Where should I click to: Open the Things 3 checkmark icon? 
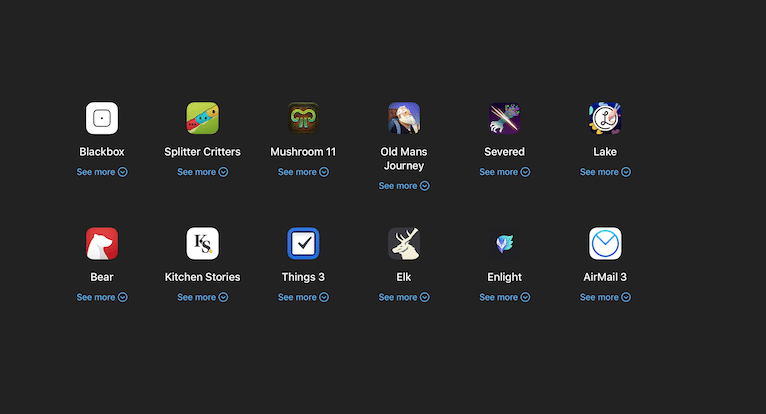303,243
